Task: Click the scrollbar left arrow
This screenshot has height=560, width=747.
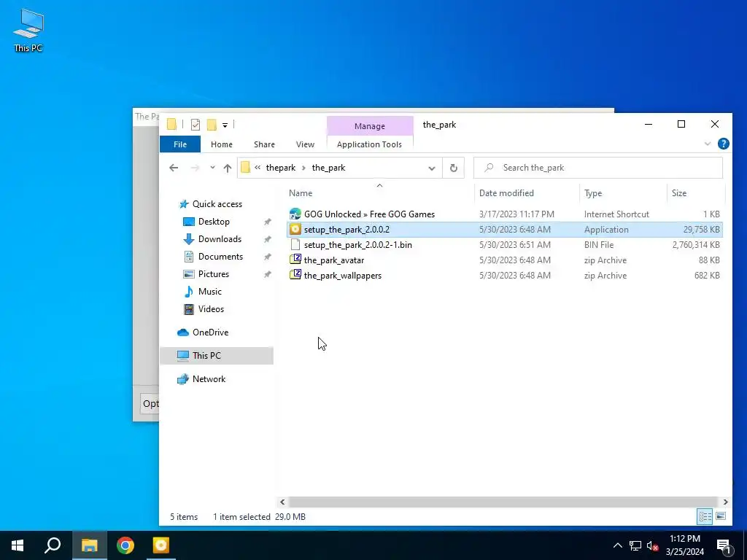Action: (282, 502)
